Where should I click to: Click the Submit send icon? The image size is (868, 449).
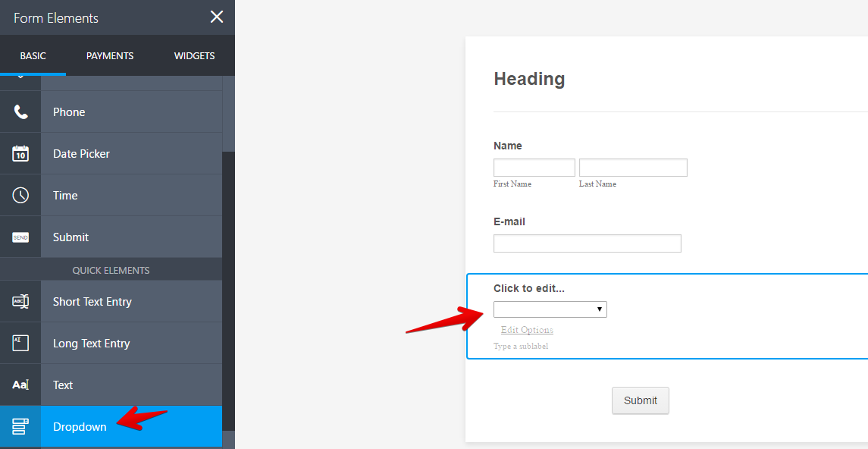point(20,237)
